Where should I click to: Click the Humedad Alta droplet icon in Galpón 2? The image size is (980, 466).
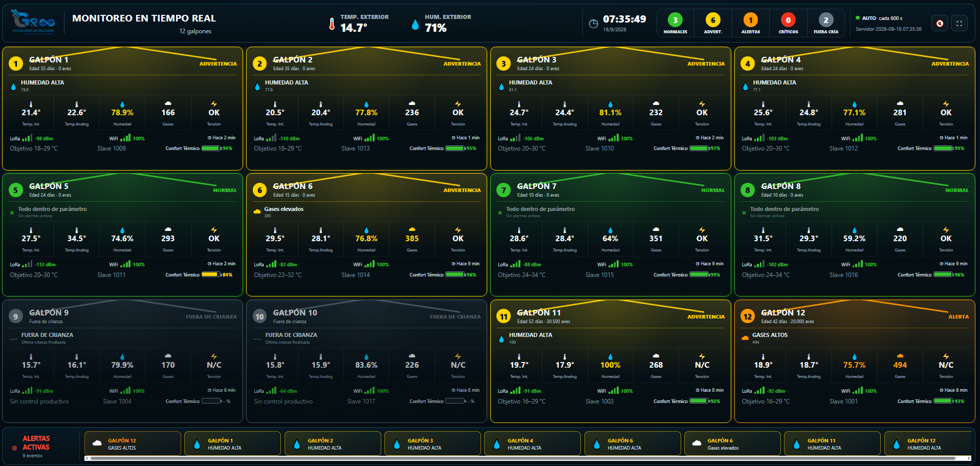click(257, 87)
